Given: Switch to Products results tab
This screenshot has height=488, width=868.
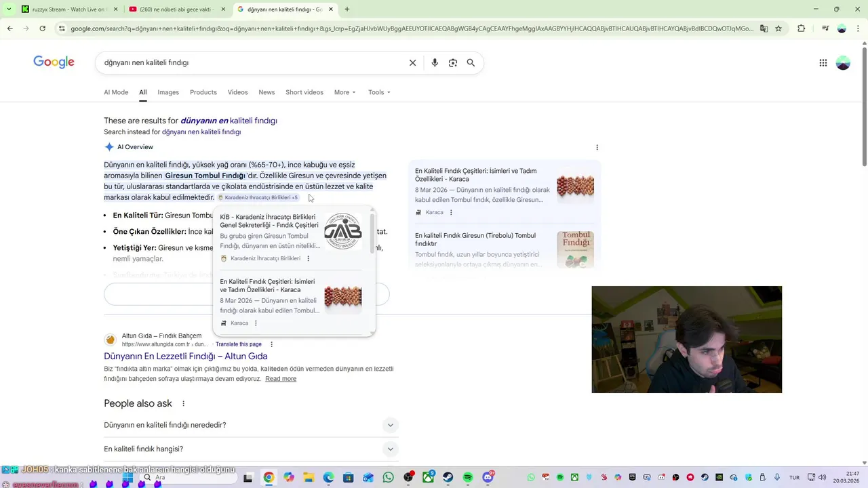Looking at the screenshot, I should 203,92.
